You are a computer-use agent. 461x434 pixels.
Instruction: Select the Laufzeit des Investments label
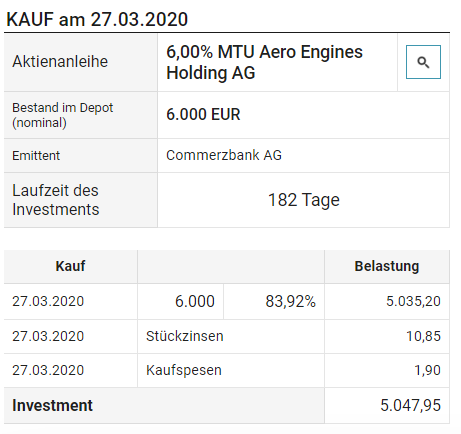coord(56,200)
